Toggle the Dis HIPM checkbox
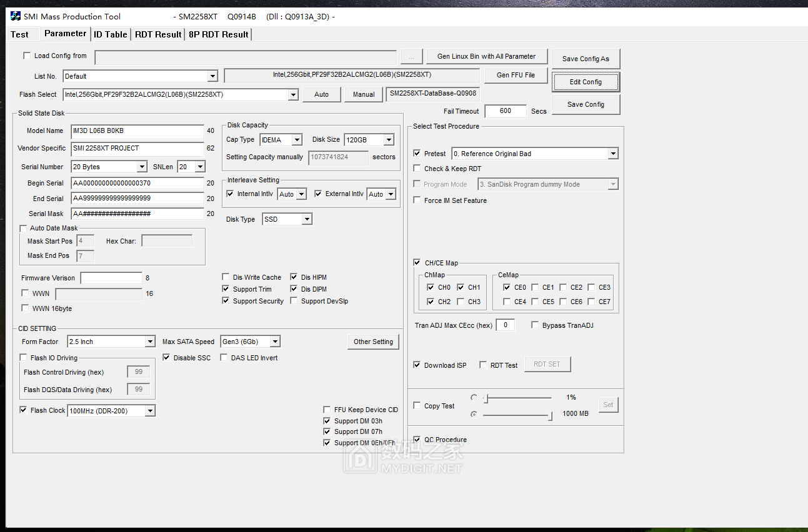This screenshot has height=532, width=808. [294, 277]
